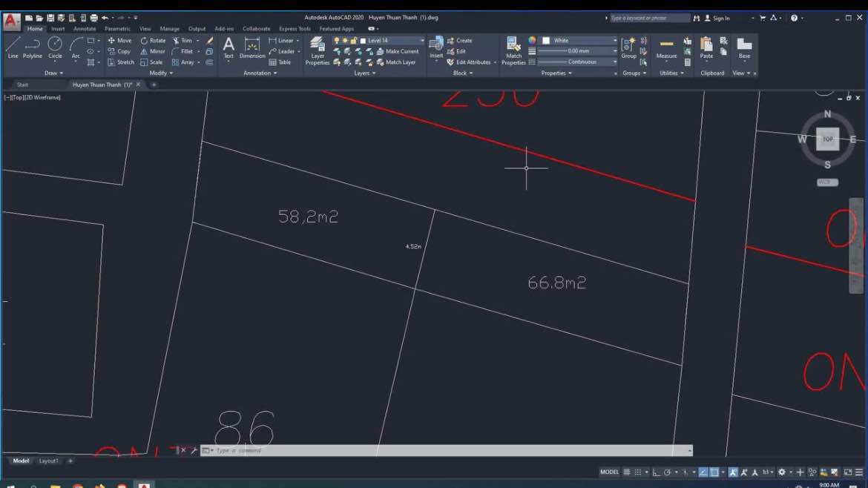This screenshot has width=868, height=488.
Task: Select the Line tool
Action: tap(12, 46)
